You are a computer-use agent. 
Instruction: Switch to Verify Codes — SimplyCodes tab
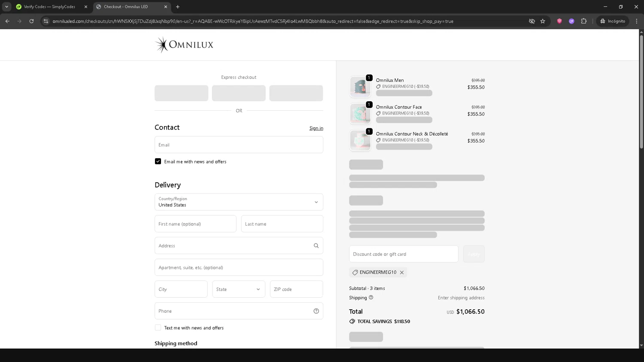click(49, 7)
